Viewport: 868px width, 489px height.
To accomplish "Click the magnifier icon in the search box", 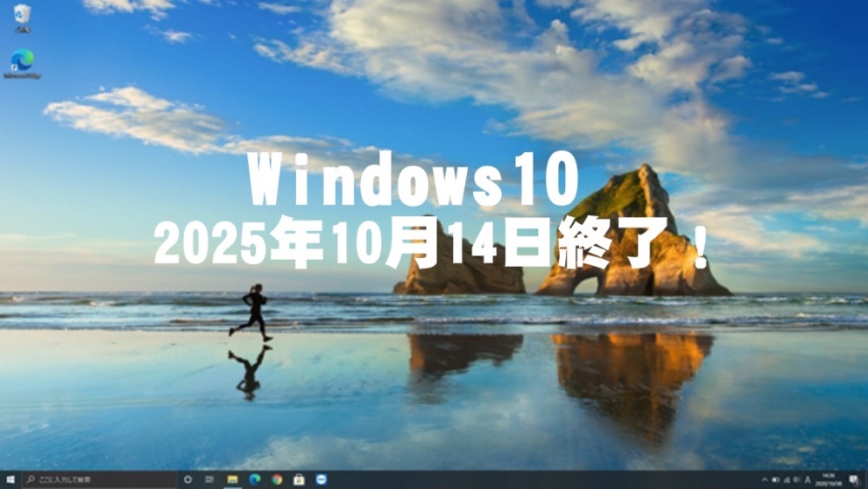I will point(31,479).
